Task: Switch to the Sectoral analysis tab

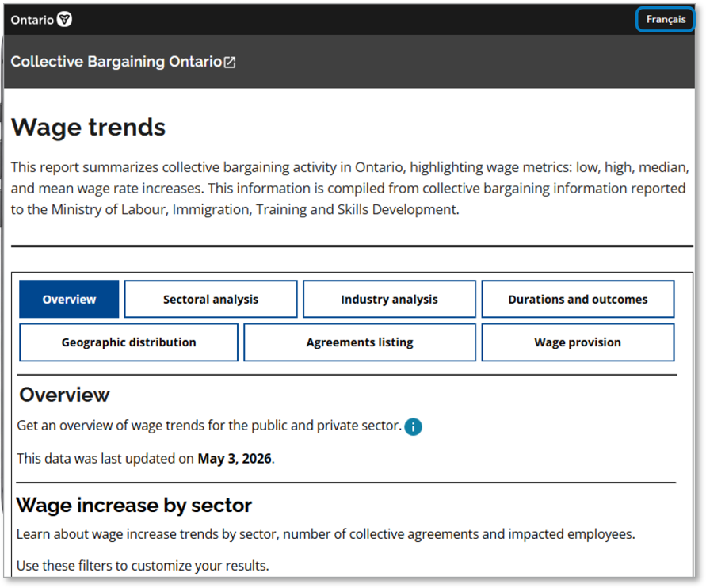Action: pos(211,299)
